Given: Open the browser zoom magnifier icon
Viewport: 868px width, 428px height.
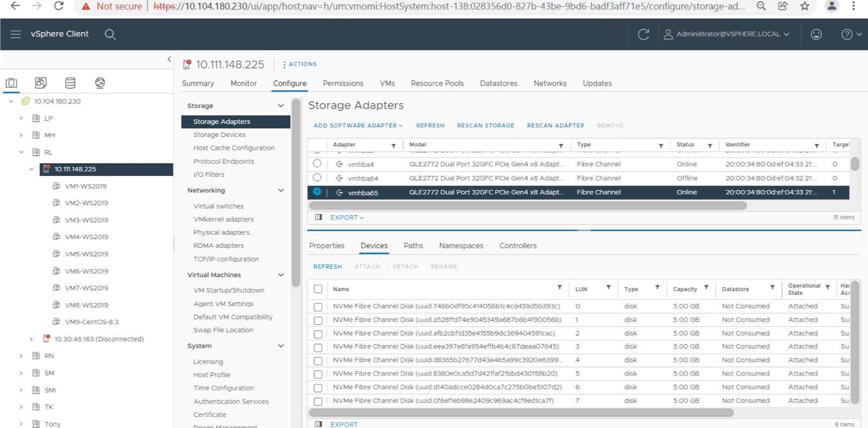Looking at the screenshot, I should (761, 6).
